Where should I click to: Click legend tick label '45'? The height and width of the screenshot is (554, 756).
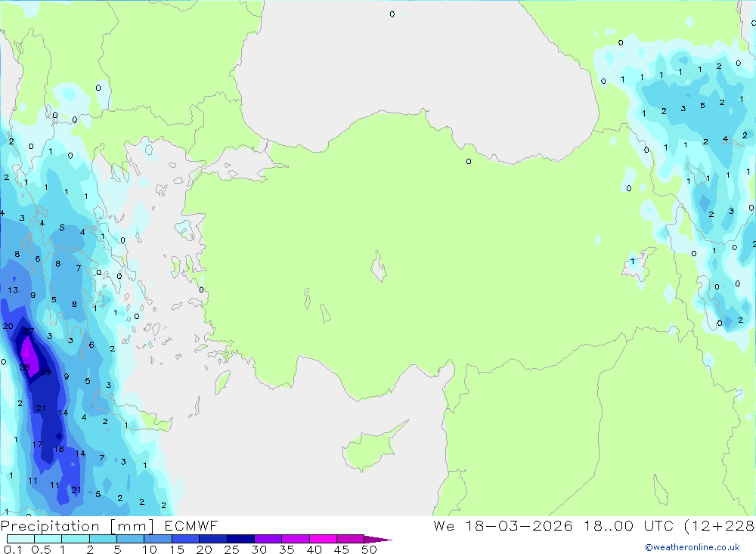point(342,549)
